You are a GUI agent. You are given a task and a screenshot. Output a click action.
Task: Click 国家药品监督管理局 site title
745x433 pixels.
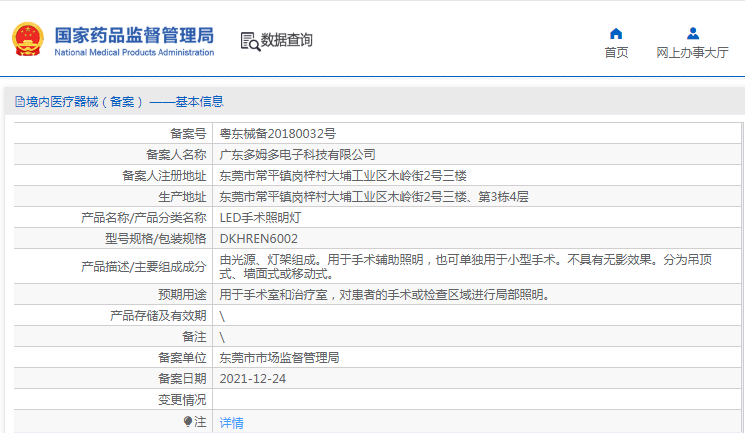[133, 34]
